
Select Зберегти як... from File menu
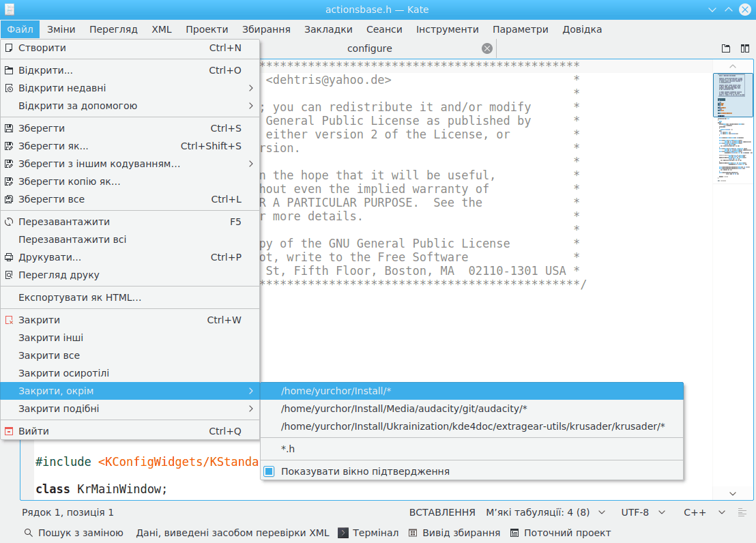tap(53, 146)
